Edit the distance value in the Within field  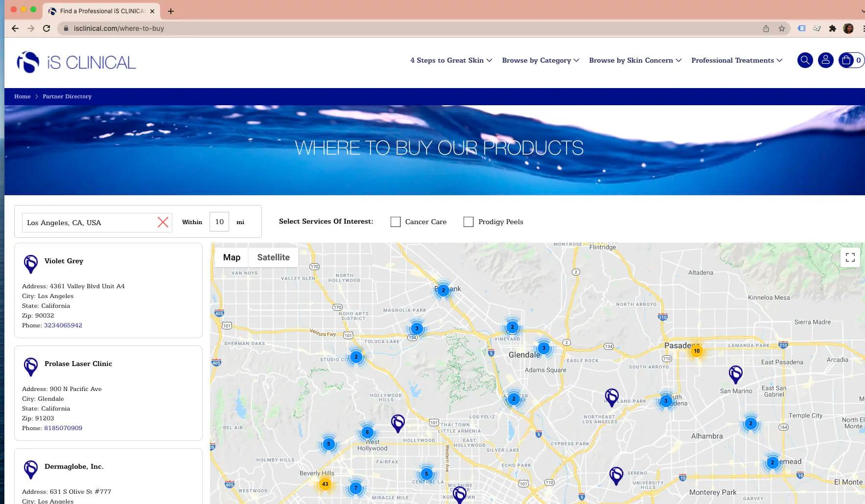pos(219,222)
